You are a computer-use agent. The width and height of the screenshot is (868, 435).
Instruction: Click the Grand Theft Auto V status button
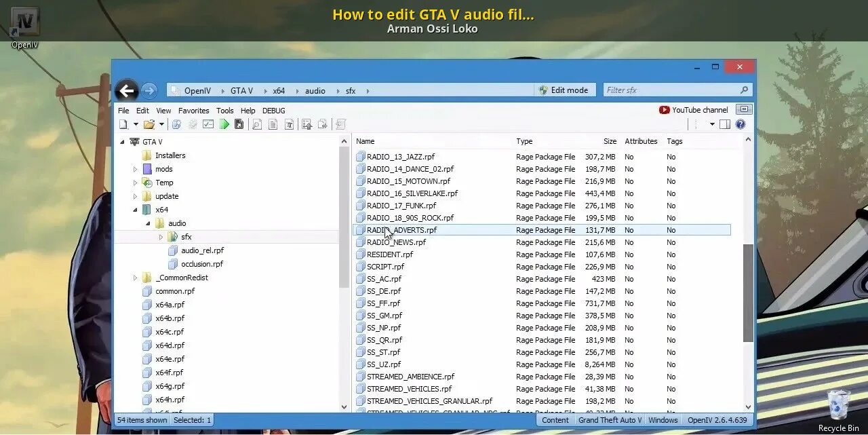[610, 420]
